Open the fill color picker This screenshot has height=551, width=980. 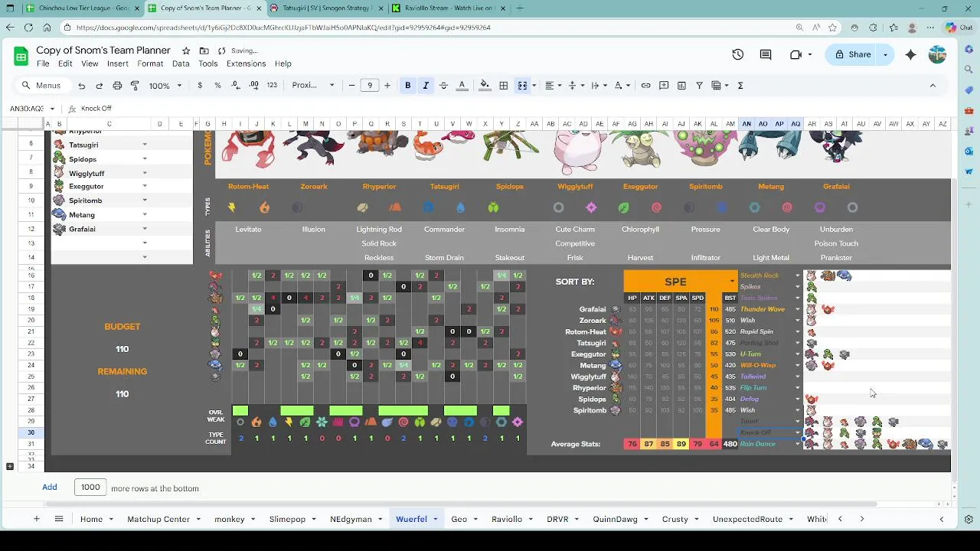click(x=485, y=86)
